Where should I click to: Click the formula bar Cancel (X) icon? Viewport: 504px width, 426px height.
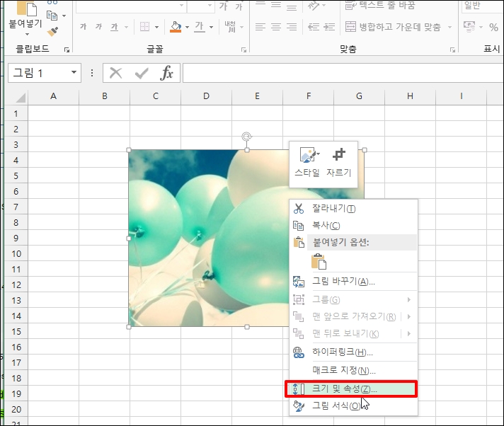point(115,73)
